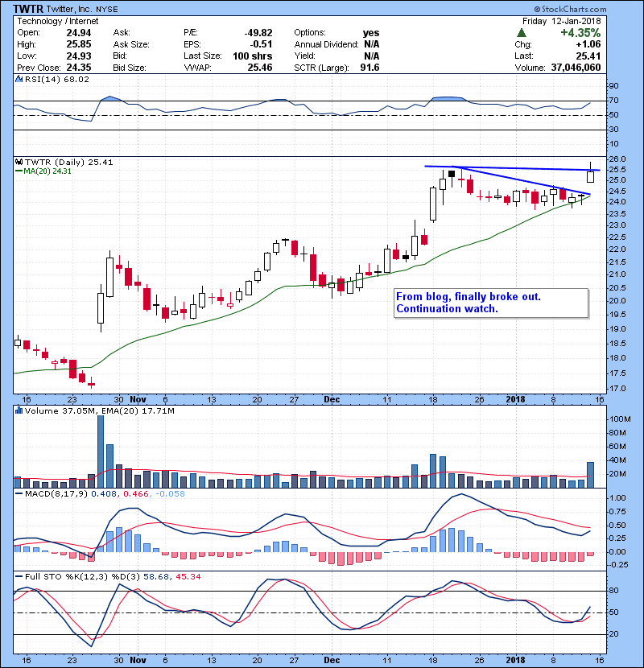Click the blue annotation 'From blog, finally broke out'
This screenshot has width=644, height=668.
click(x=469, y=296)
